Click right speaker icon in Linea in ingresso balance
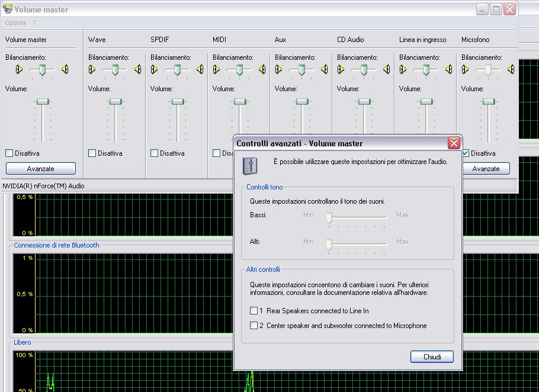 (x=449, y=69)
